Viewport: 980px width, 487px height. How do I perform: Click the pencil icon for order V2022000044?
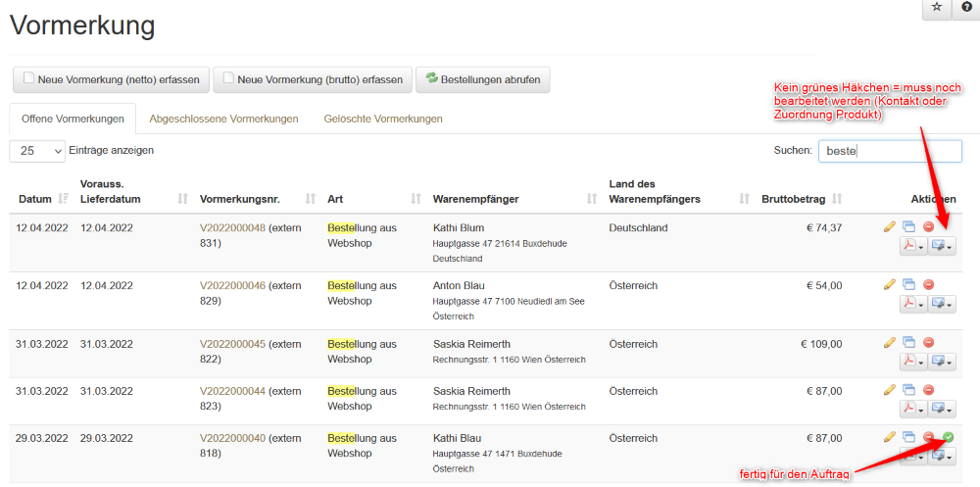[890, 390]
